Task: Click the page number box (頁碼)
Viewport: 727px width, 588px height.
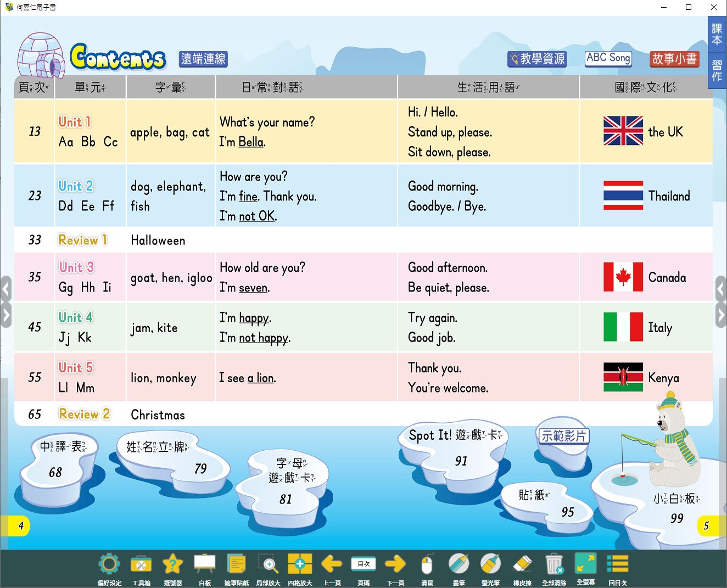Action: 363,564
